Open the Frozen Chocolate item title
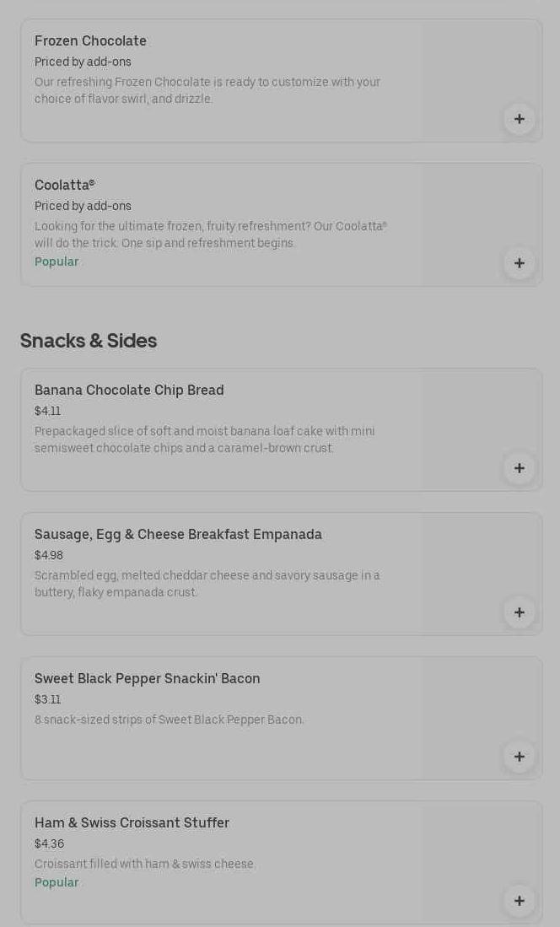 (x=90, y=40)
